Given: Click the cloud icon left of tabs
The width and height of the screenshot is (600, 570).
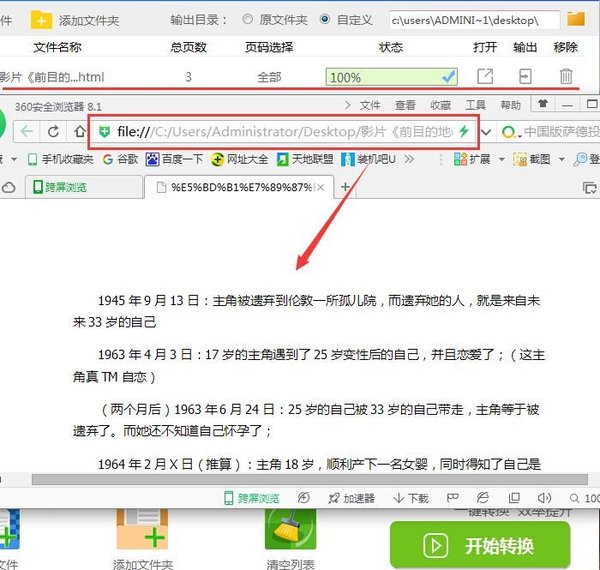Looking at the screenshot, I should pos(8,187).
